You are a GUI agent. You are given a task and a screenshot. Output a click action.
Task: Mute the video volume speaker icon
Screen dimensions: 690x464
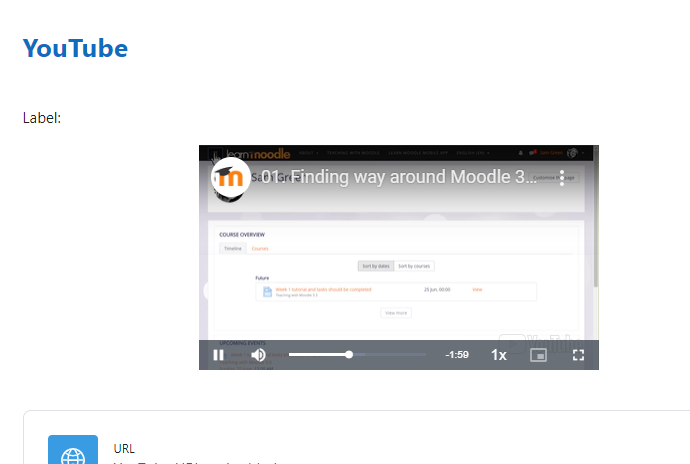258,355
